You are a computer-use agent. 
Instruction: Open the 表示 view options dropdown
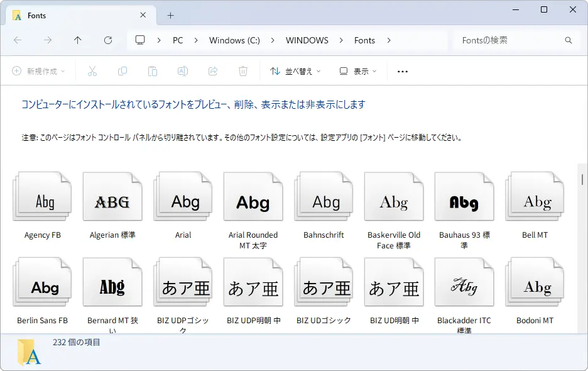[357, 71]
